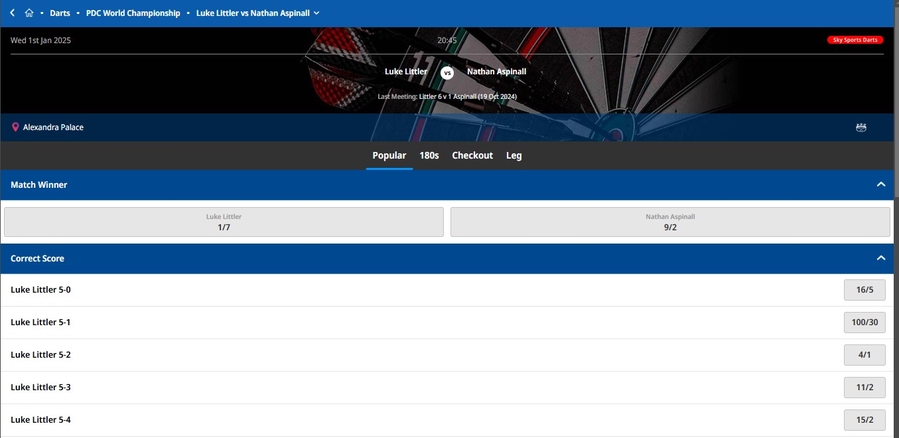Image resolution: width=899 pixels, height=438 pixels.
Task: Click Nathan Aspinall name in match header
Action: tap(497, 72)
